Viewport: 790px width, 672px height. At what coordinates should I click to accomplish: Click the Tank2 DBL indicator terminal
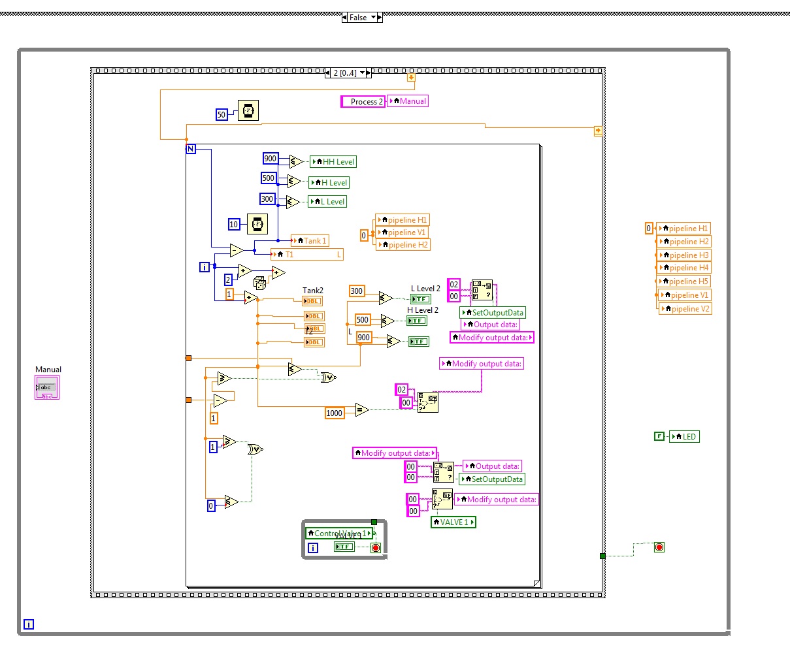tap(312, 301)
